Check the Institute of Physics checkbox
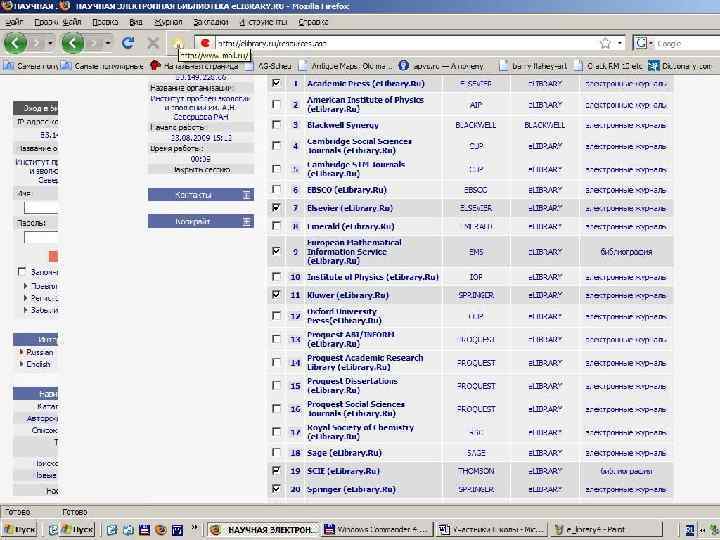The height and width of the screenshot is (540, 720). tap(276, 276)
